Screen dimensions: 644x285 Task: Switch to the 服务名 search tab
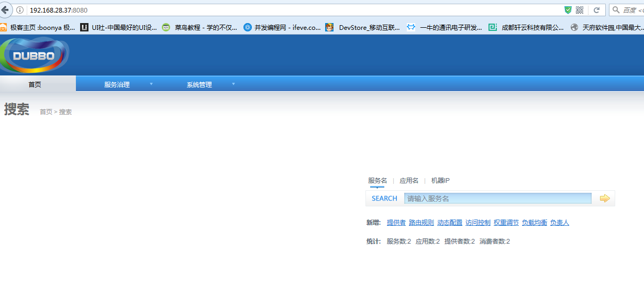377,181
